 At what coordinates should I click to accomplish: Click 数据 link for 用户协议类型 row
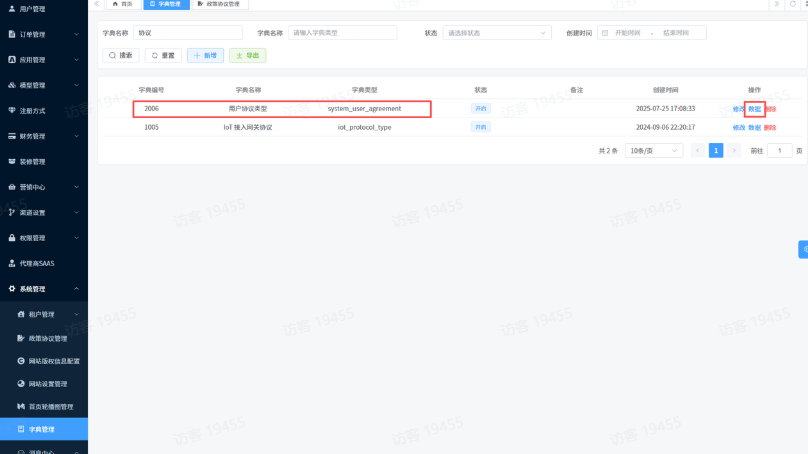pos(754,108)
